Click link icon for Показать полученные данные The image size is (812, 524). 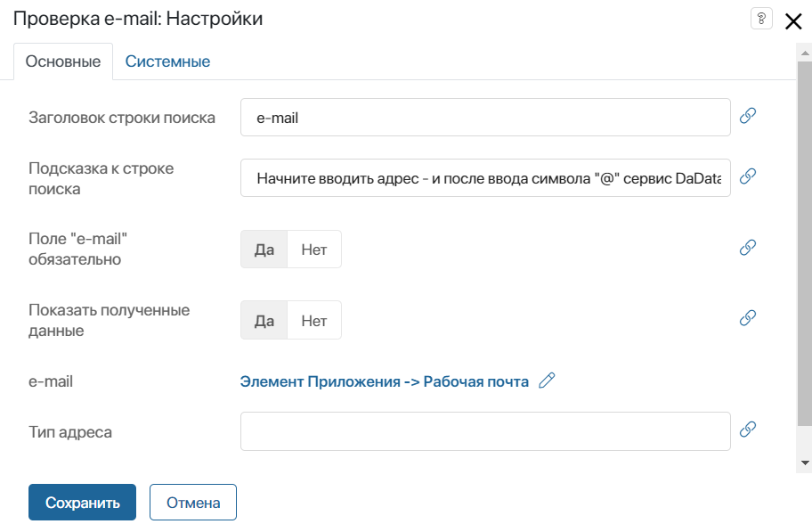(x=747, y=317)
